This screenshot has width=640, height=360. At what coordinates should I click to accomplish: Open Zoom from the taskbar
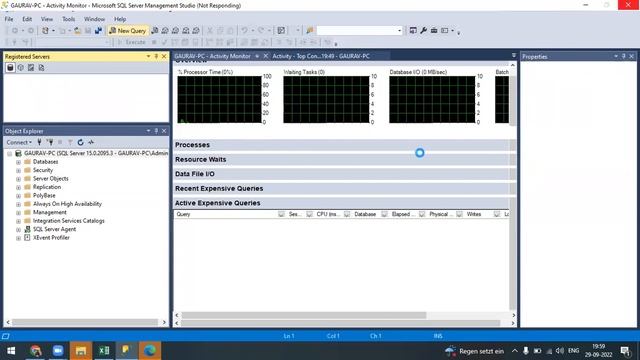tap(58, 351)
